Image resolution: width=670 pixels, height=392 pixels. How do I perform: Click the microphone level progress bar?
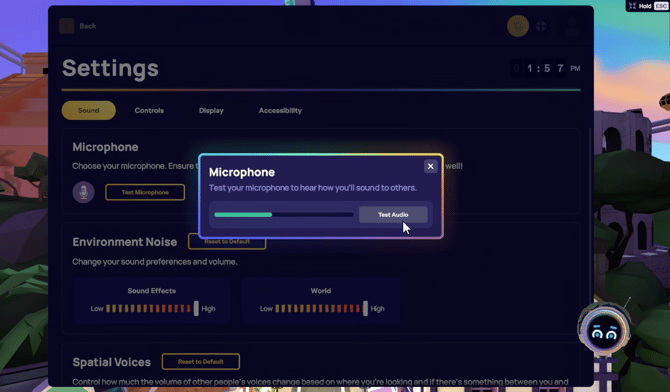point(284,215)
